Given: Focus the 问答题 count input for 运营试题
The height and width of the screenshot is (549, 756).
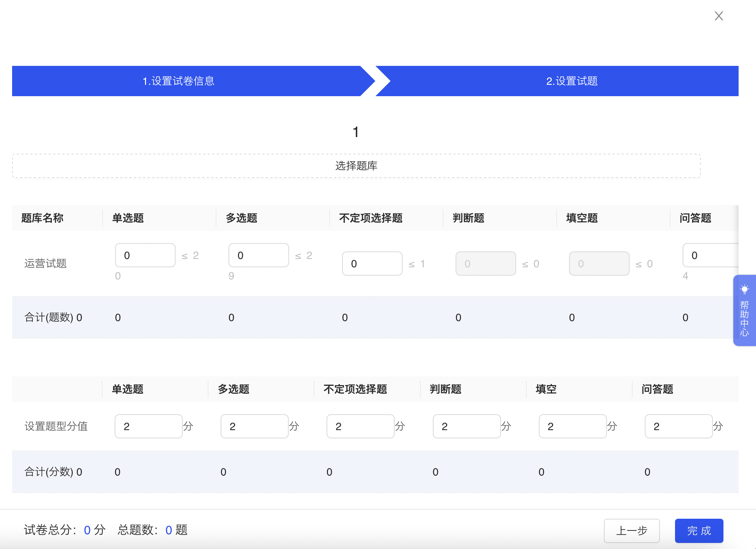Looking at the screenshot, I should 711,255.
